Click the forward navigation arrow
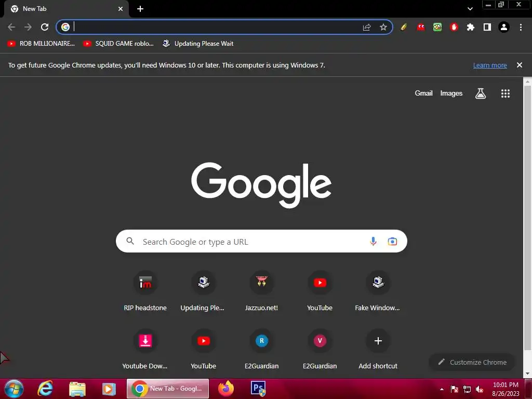This screenshot has height=399, width=532. pos(28,27)
